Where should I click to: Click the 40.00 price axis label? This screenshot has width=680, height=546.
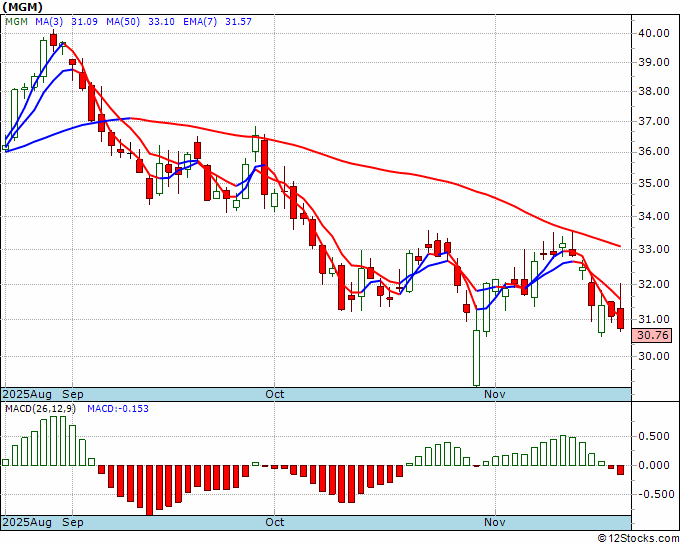click(653, 33)
